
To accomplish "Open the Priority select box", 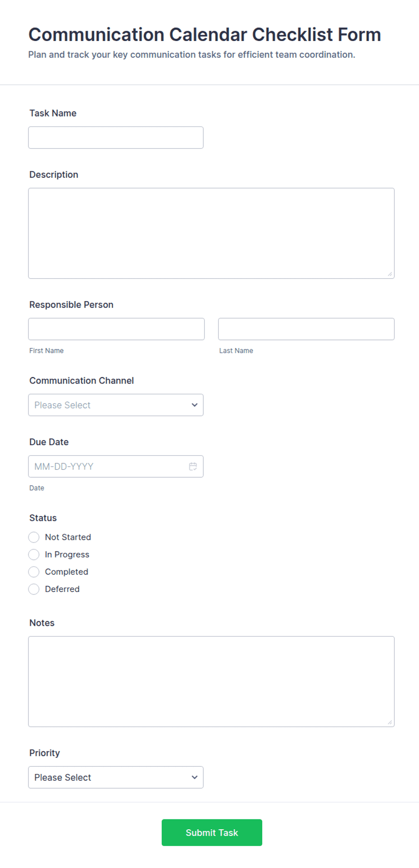I will 116,777.
